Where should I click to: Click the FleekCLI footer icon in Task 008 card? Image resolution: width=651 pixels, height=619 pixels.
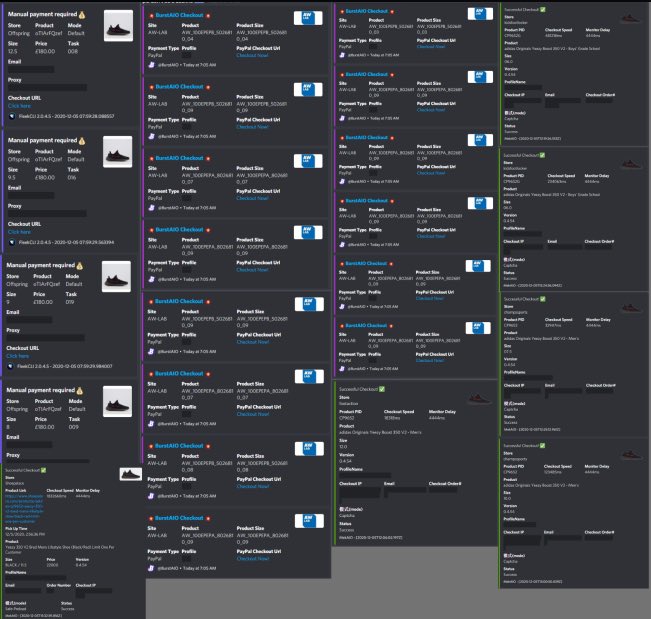12,116
